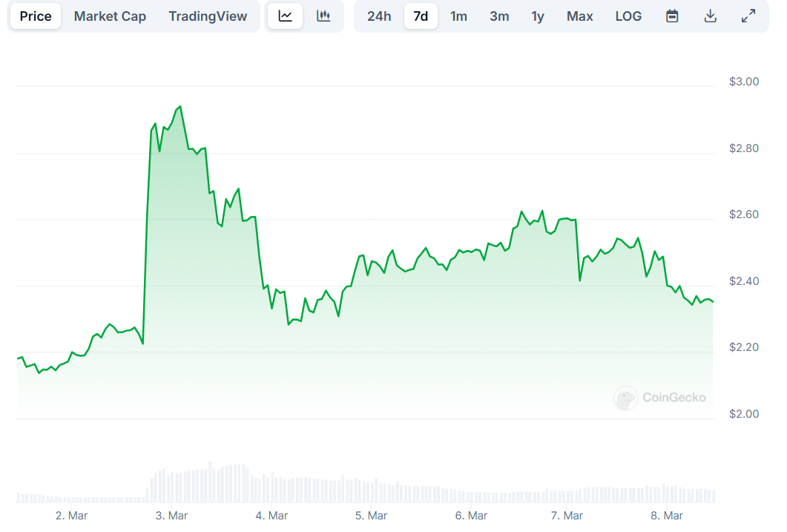The height and width of the screenshot is (532, 787).
Task: Set time range to Max
Action: coord(580,16)
